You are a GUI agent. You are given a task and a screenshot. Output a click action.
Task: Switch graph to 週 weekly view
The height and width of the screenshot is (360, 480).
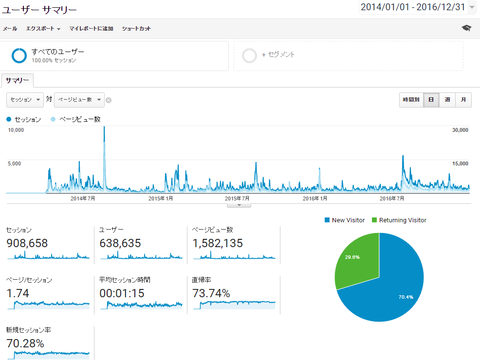[x=447, y=100]
